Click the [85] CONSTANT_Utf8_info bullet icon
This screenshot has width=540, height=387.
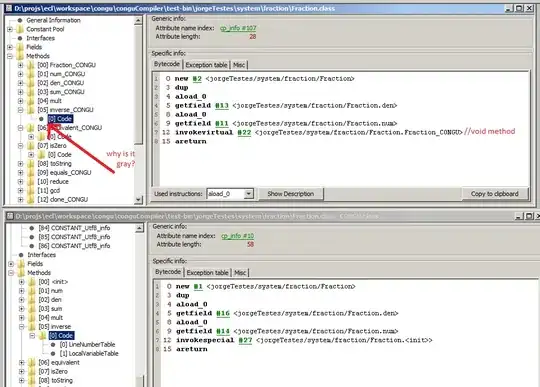point(32,237)
